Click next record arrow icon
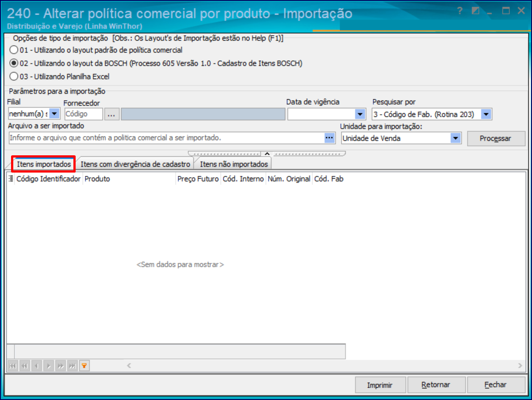The image size is (532, 400). click(49, 365)
